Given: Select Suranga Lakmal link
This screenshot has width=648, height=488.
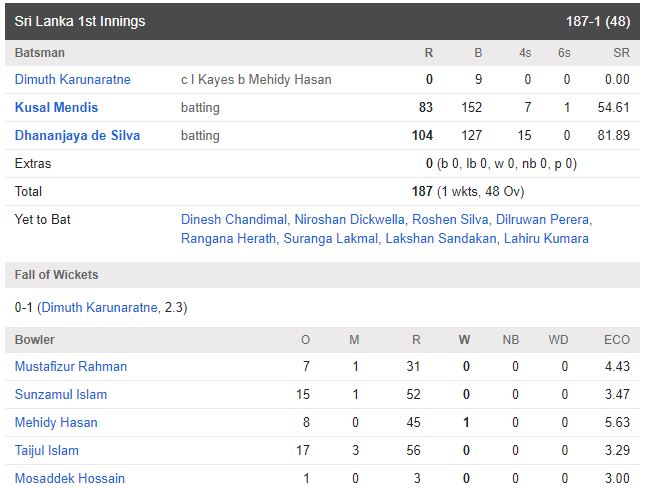Looking at the screenshot, I should coord(331,238).
